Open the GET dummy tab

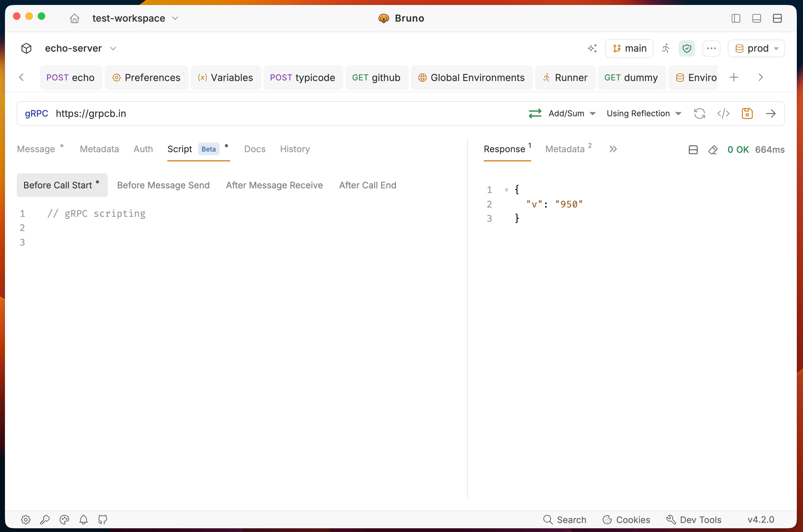tap(632, 78)
